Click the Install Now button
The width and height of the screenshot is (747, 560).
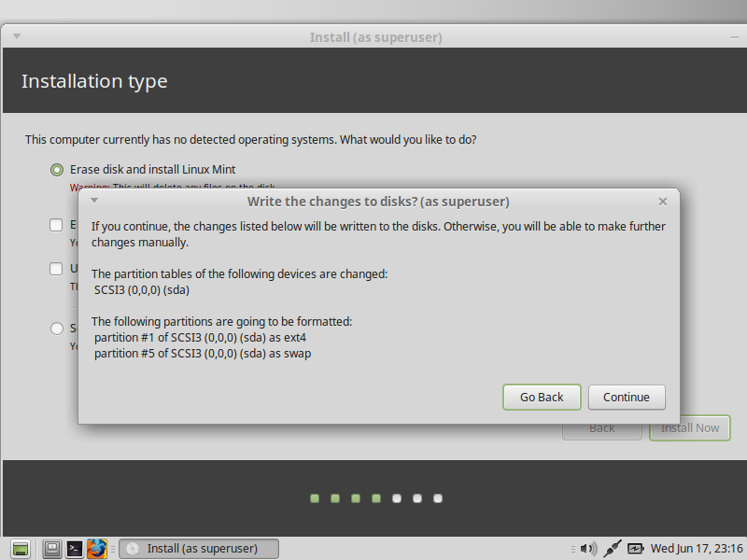[x=690, y=428]
